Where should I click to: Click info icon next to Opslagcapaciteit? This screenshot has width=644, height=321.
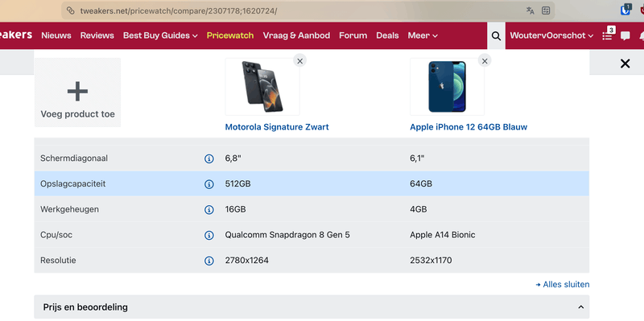(209, 184)
